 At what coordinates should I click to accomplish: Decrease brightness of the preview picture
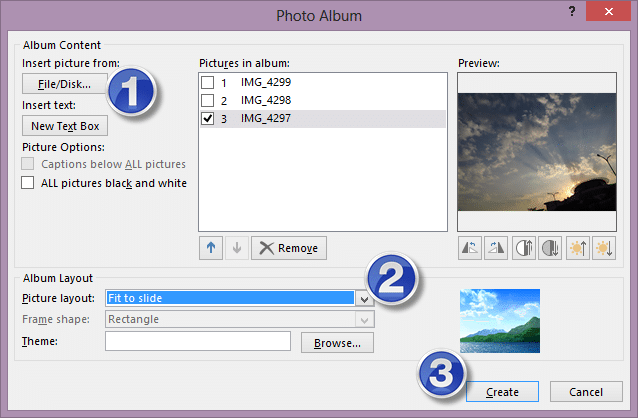(x=603, y=249)
